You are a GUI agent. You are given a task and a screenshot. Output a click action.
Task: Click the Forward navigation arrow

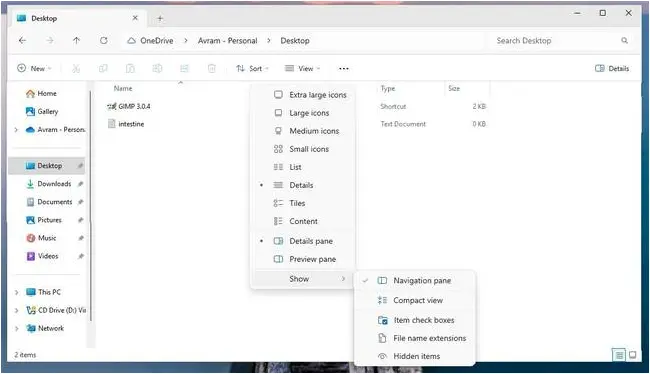50,40
